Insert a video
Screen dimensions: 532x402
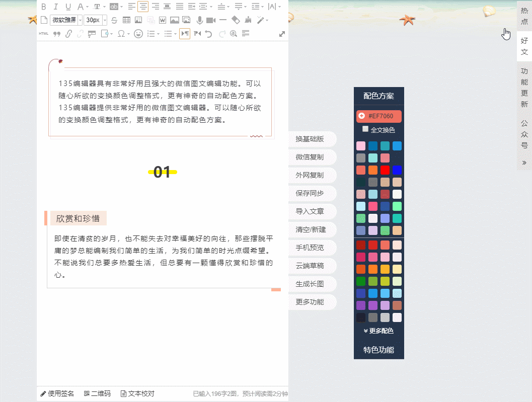[x=211, y=20]
